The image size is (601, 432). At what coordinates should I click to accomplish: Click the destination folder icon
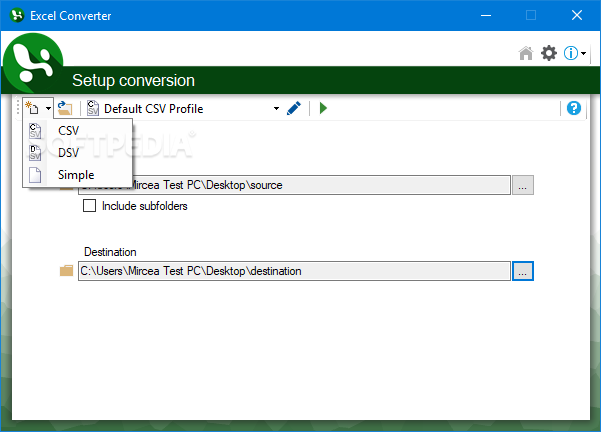[x=66, y=271]
